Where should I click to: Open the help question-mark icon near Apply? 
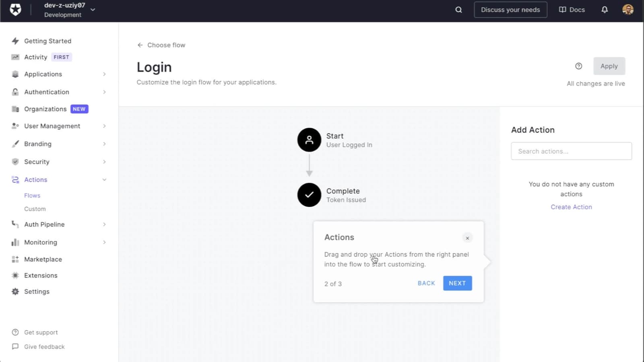579,66
